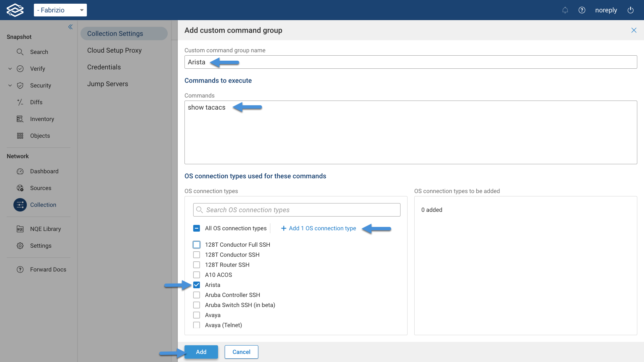Open the NQE Library
The image size is (644, 362).
[45, 229]
